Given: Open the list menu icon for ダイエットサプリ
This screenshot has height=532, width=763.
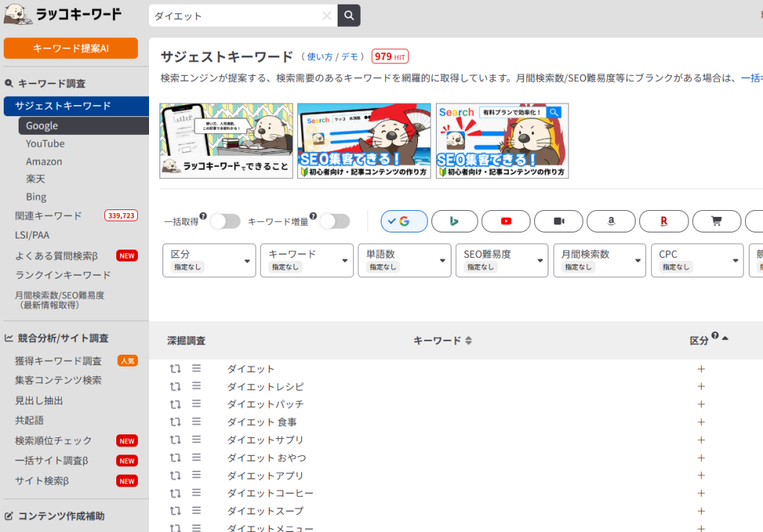Looking at the screenshot, I should 197,440.
